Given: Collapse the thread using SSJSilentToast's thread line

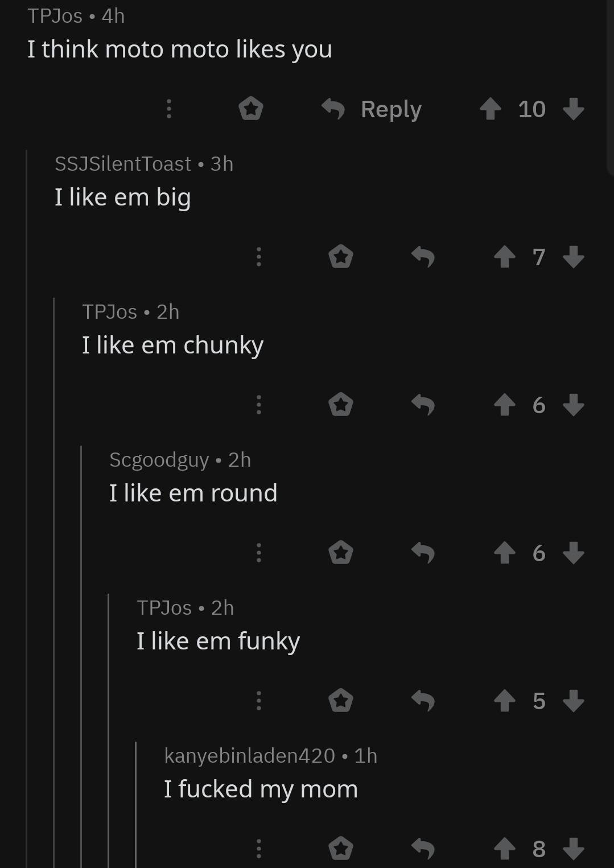Looking at the screenshot, I should 27,508.
